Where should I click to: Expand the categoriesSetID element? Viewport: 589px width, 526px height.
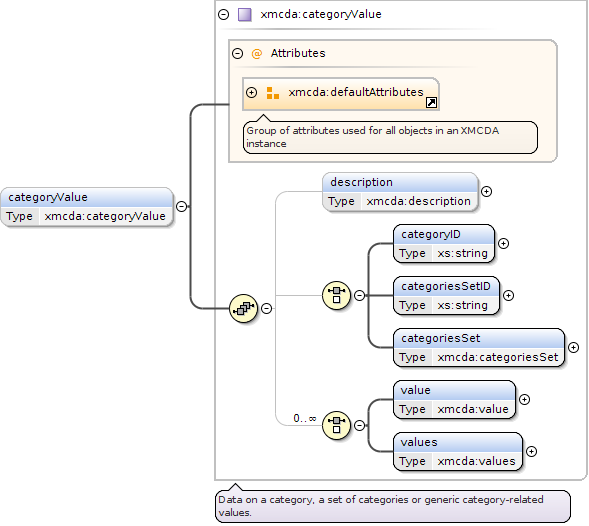pyautogui.click(x=508, y=296)
